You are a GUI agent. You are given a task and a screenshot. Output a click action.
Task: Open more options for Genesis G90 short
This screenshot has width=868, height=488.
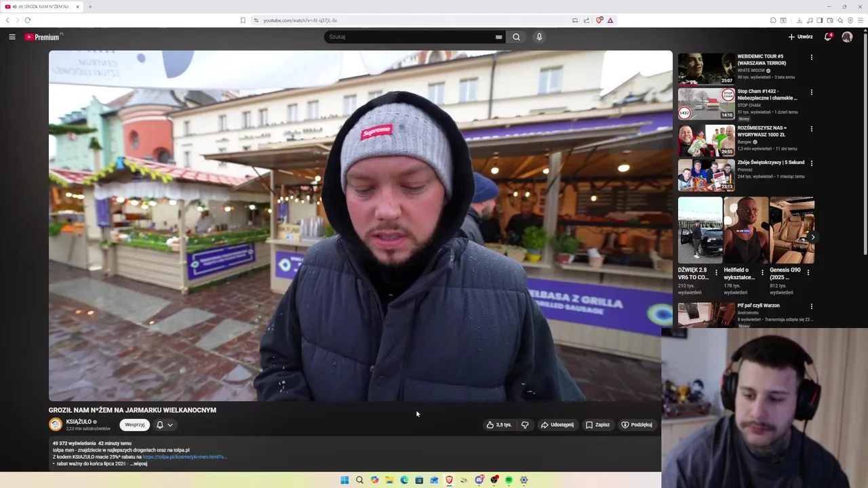coord(808,272)
